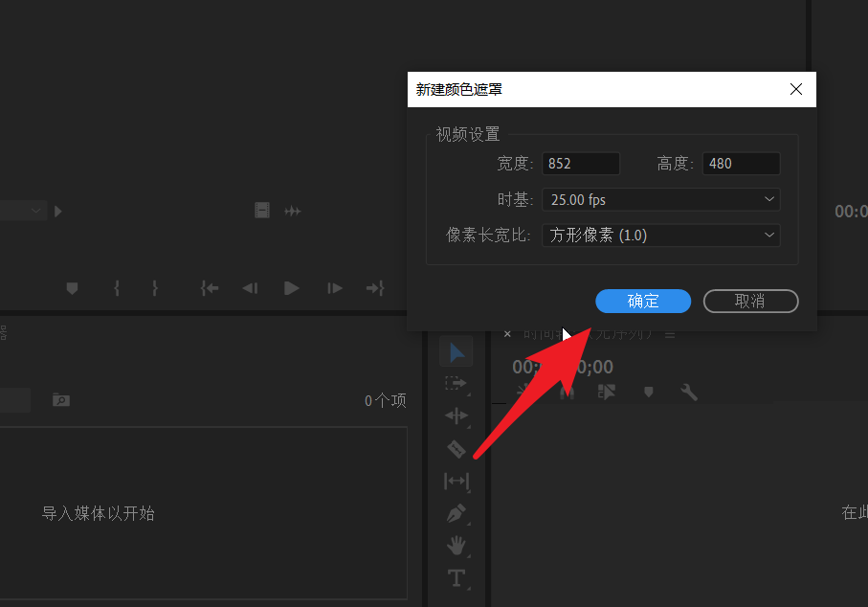The width and height of the screenshot is (868, 607).
Task: Select the Type tool
Action: click(x=456, y=578)
